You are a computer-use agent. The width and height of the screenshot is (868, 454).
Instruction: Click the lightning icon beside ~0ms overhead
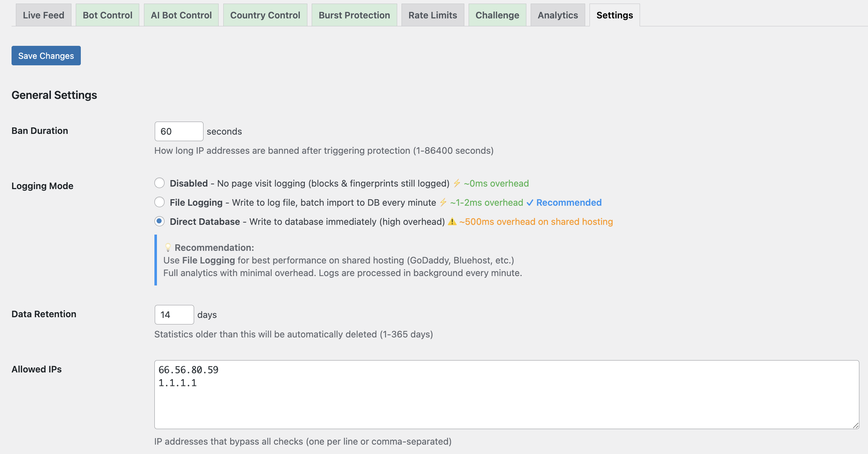[x=457, y=183]
